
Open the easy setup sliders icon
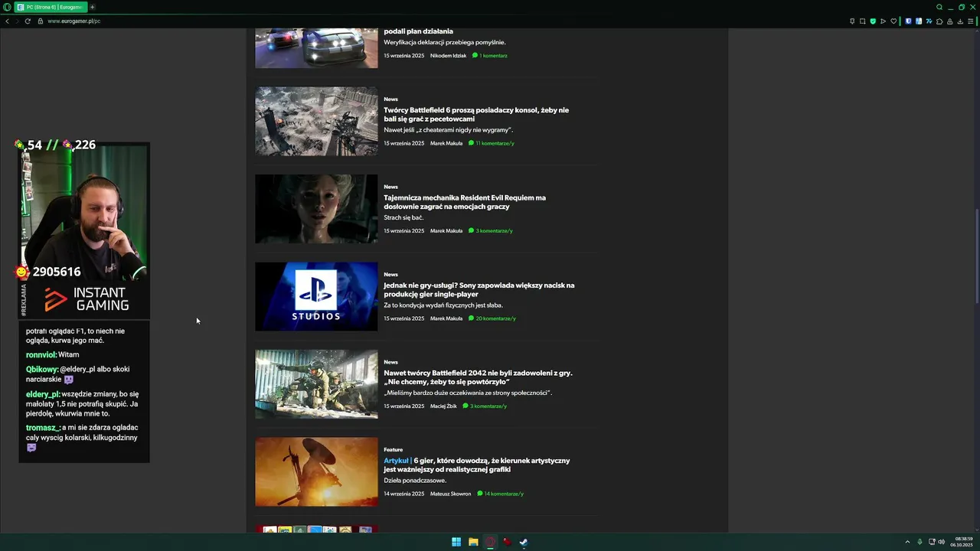(970, 21)
